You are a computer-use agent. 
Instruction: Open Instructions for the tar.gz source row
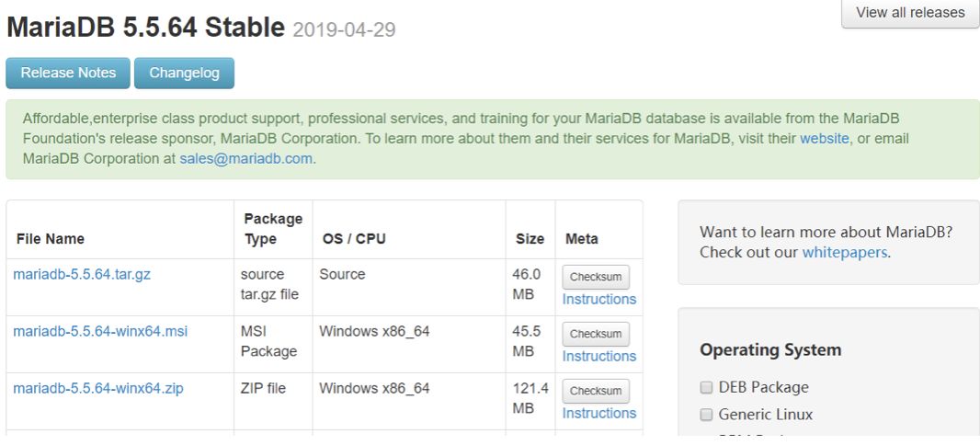coord(599,299)
